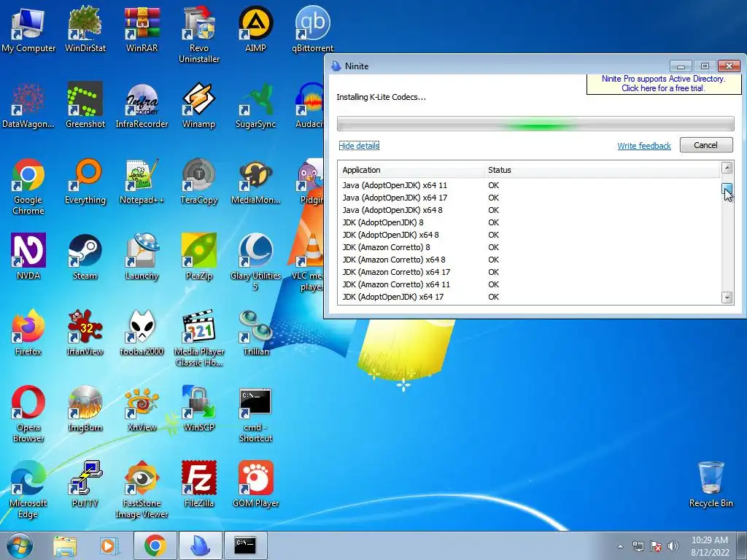This screenshot has width=747, height=560.
Task: Select the Greenshot desktop icon
Action: (85, 106)
